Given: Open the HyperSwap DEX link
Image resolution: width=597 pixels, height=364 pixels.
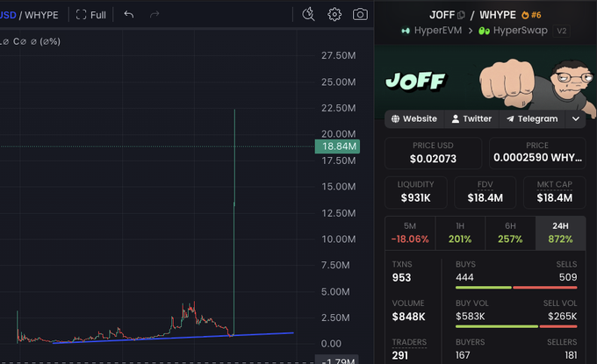Looking at the screenshot, I should pos(513,31).
